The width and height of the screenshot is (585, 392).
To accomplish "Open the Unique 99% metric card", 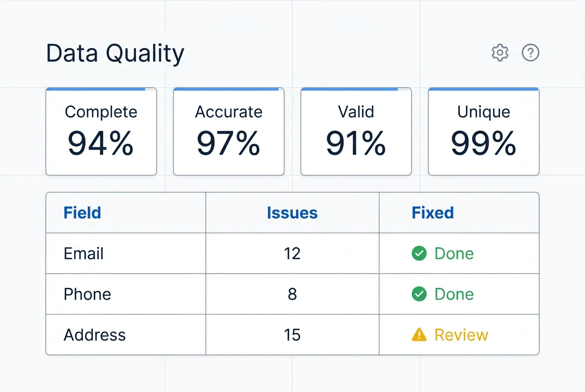I will coord(484,132).
